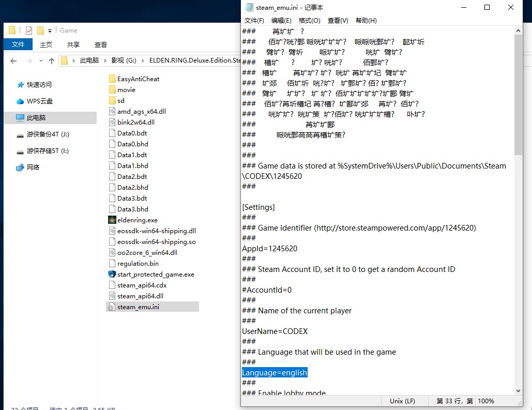Viewport: 532px width, 410px height.
Task: Click Explorer new folder toolbar icon
Action: click(x=40, y=31)
